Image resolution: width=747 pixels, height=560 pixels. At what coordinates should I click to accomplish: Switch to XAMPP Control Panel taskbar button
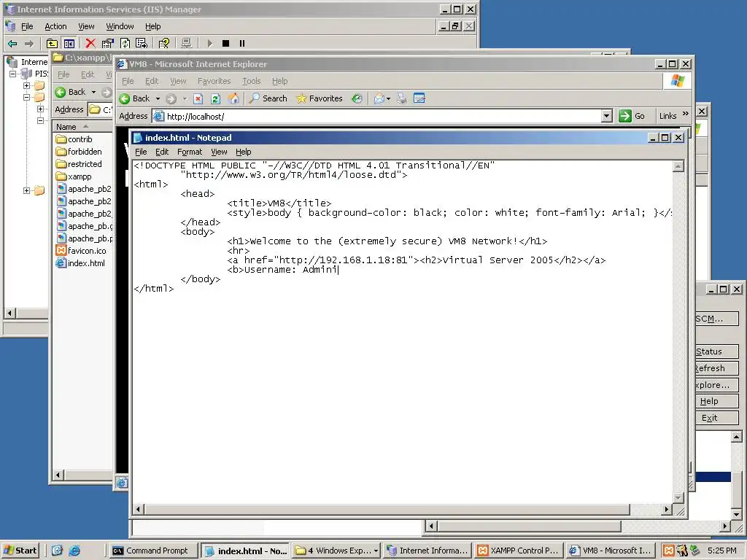point(519,551)
